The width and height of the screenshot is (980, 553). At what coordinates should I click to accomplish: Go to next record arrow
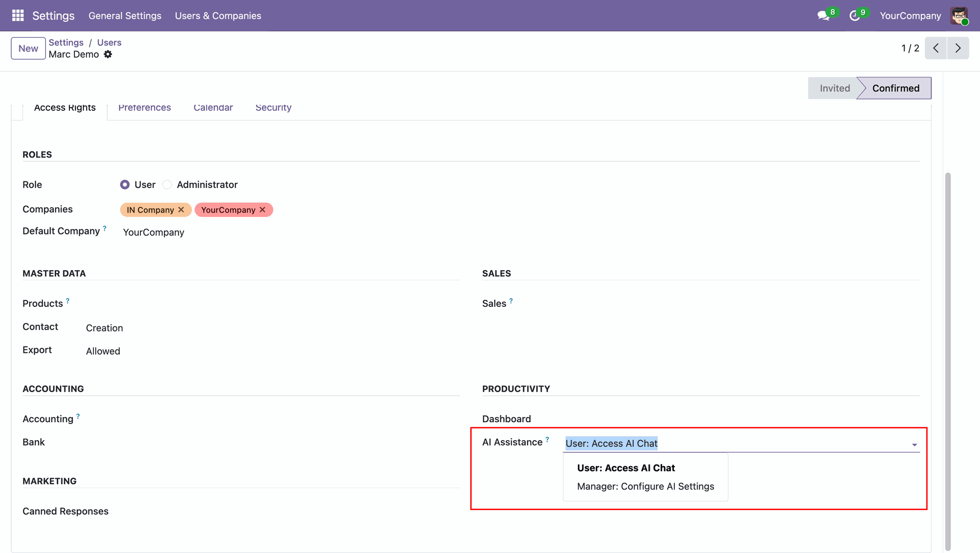(958, 48)
